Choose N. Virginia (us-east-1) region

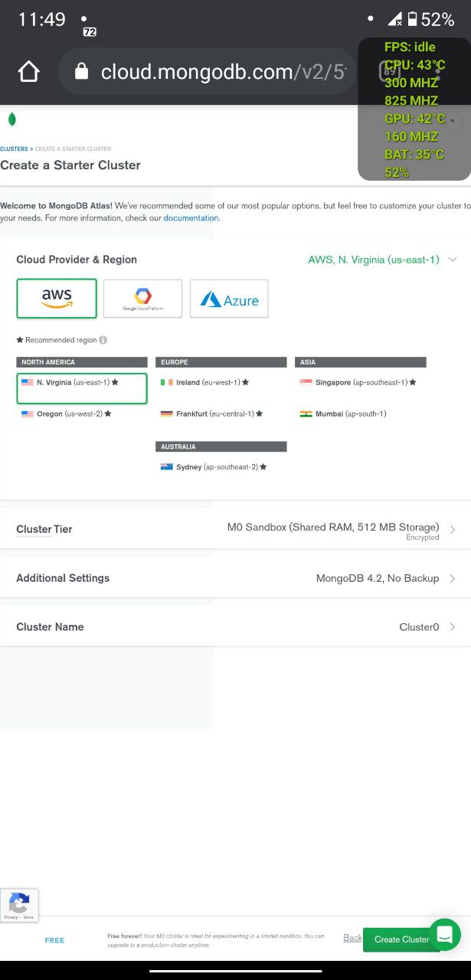pyautogui.click(x=82, y=387)
